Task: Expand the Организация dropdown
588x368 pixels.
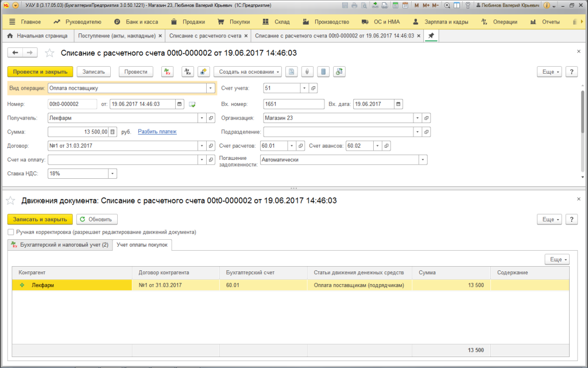Action: 417,118
